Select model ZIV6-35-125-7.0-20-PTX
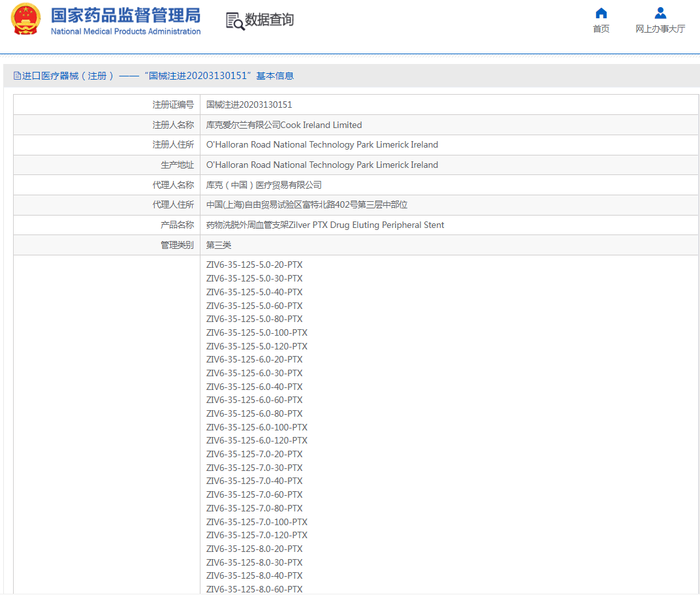The width and height of the screenshot is (700, 597). [254, 454]
